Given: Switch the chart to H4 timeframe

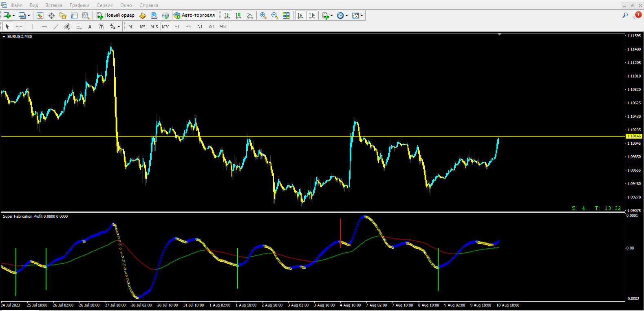Looking at the screenshot, I should pos(188,26).
